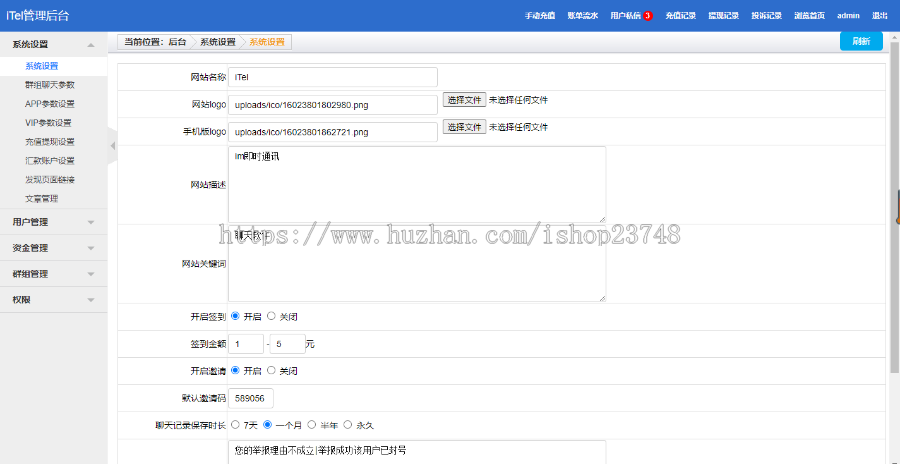The image size is (900, 464).
Task: Select 开启 for 开启签到
Action: pos(235,316)
